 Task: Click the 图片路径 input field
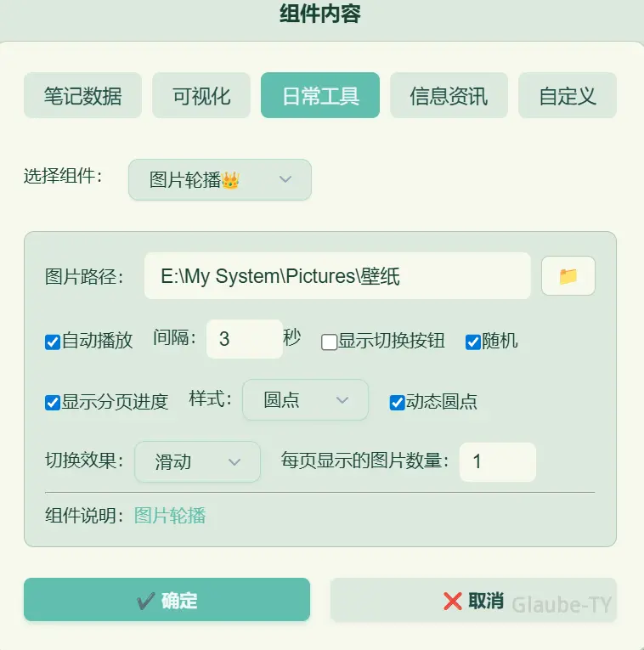337,275
